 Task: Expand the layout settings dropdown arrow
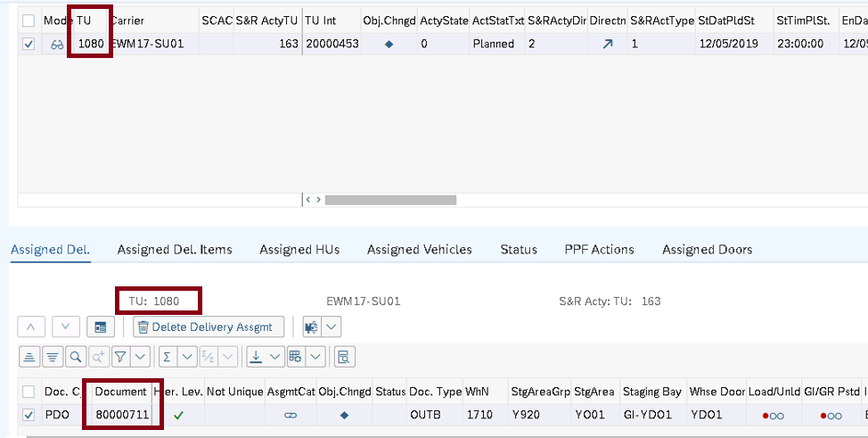[x=317, y=357]
